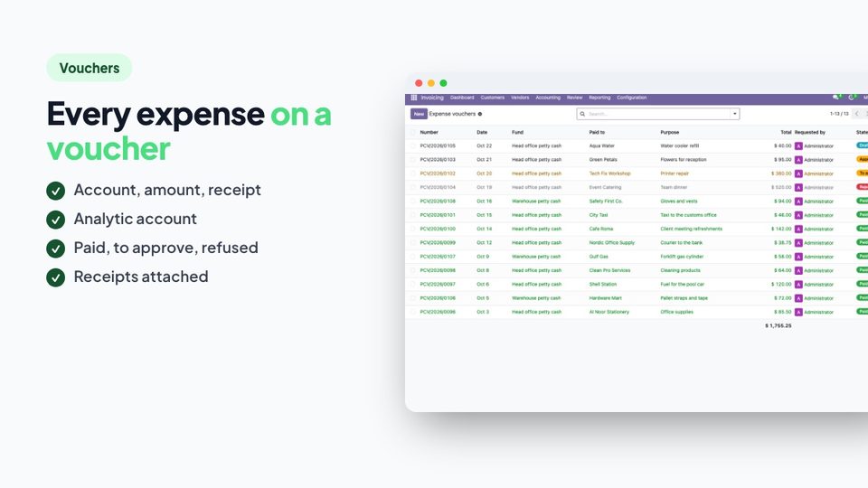Click the 'Taxi to the customs office' cell

coord(689,215)
